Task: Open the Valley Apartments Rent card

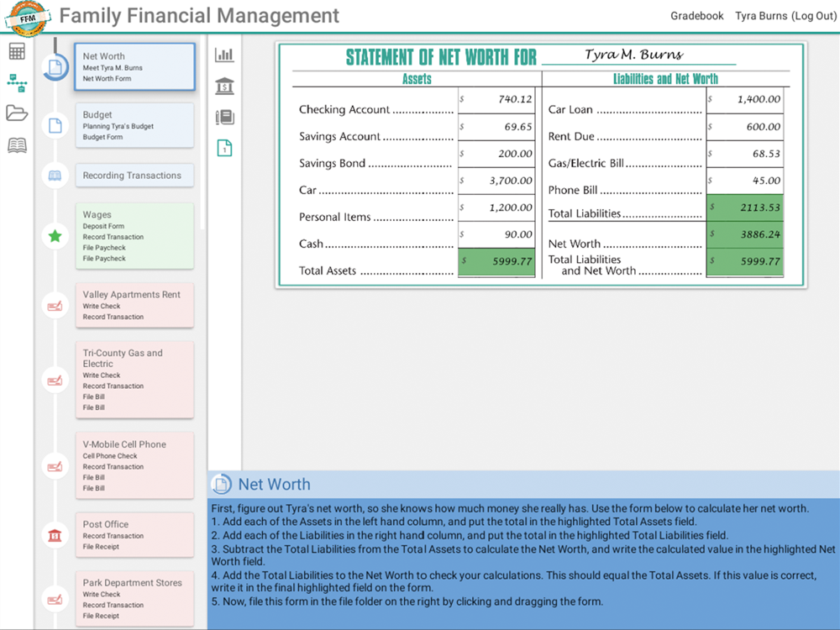Action: coord(134,306)
